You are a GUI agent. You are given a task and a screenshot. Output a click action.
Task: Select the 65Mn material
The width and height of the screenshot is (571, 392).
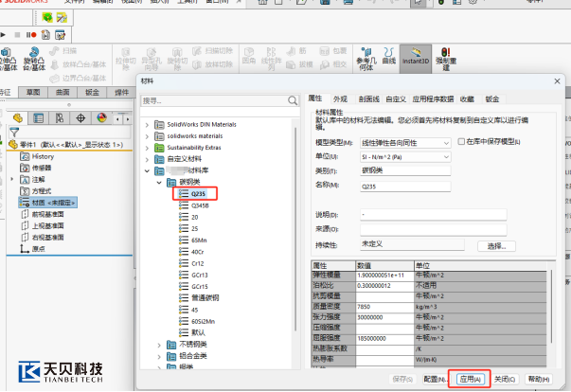199,241
